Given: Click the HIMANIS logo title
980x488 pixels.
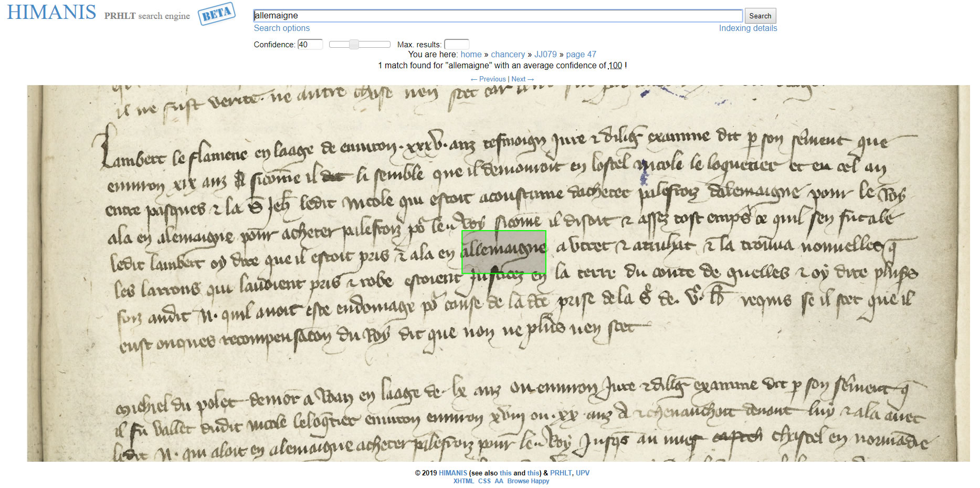Looking at the screenshot, I should 51,13.
